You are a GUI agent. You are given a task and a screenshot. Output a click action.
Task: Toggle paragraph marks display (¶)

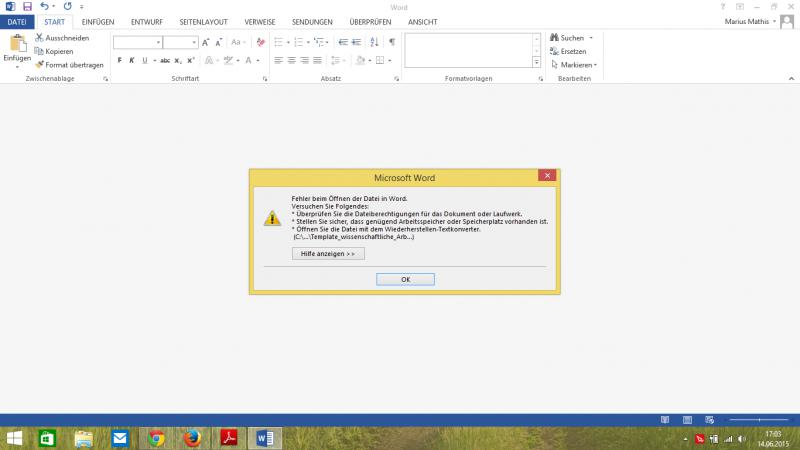click(391, 42)
